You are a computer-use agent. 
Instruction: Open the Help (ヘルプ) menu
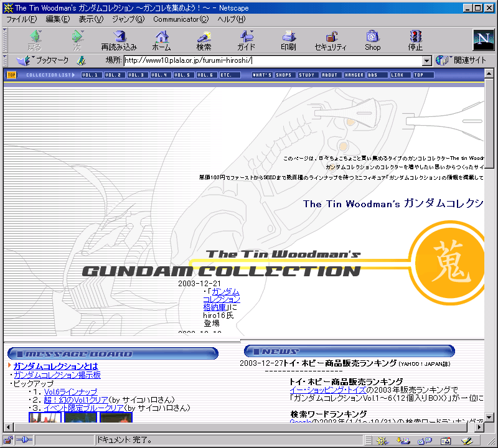[x=232, y=19]
